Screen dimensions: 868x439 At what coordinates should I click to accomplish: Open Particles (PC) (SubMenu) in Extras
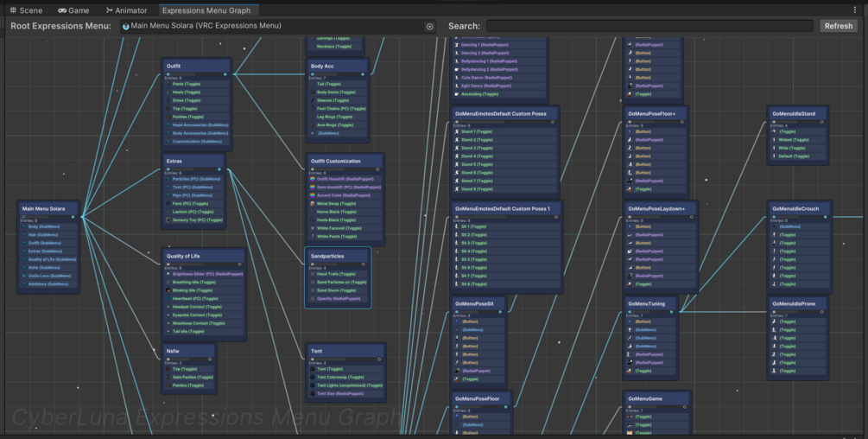(193, 179)
